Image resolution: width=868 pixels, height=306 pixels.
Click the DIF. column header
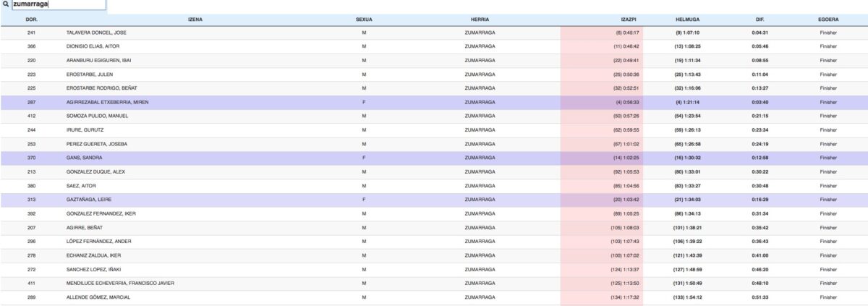coord(759,19)
